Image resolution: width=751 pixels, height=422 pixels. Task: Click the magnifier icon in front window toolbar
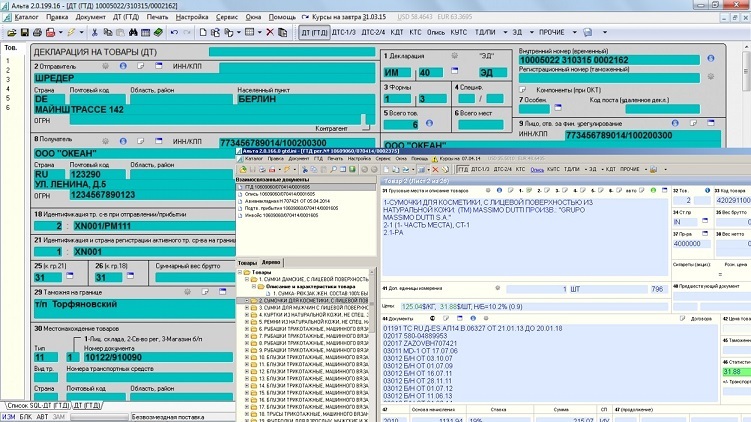[333, 170]
